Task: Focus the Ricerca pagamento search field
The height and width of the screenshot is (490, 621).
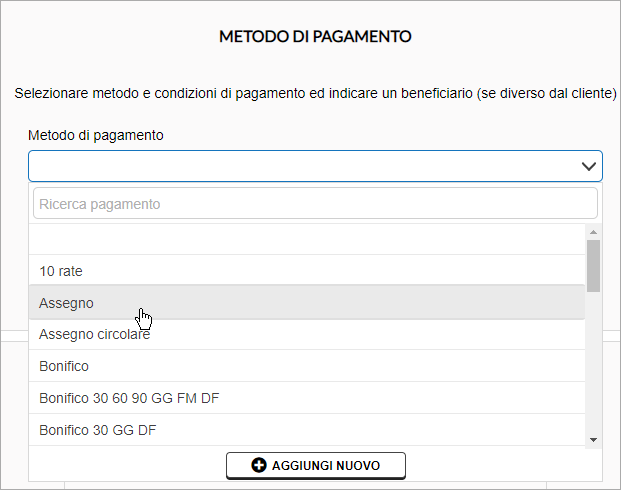Action: coord(315,204)
